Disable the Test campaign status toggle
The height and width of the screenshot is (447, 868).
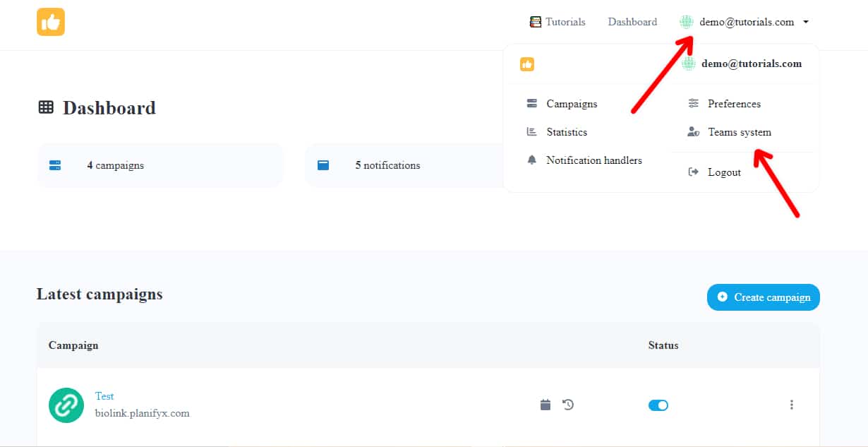tap(658, 405)
